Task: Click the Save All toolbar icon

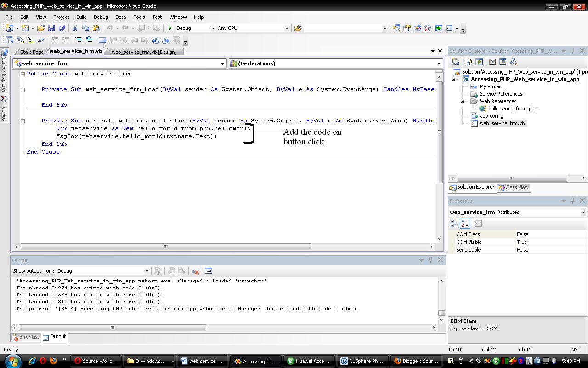Action: pyautogui.click(x=62, y=28)
